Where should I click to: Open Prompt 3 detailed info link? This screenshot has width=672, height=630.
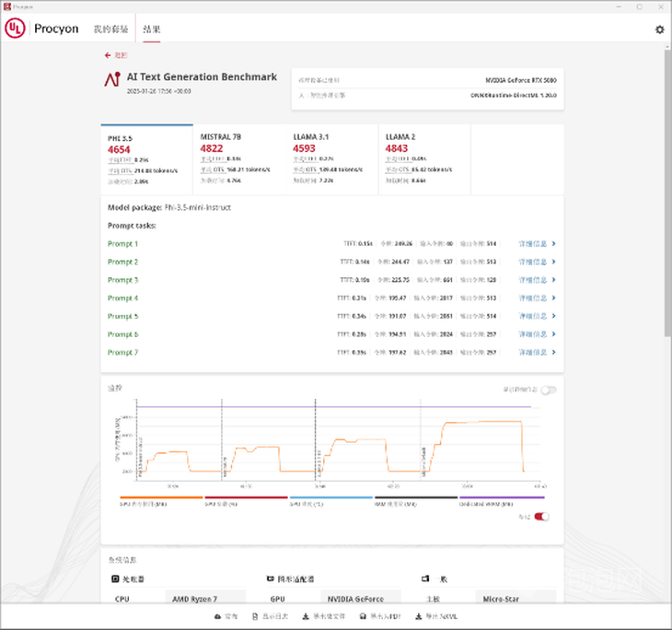coord(533,280)
